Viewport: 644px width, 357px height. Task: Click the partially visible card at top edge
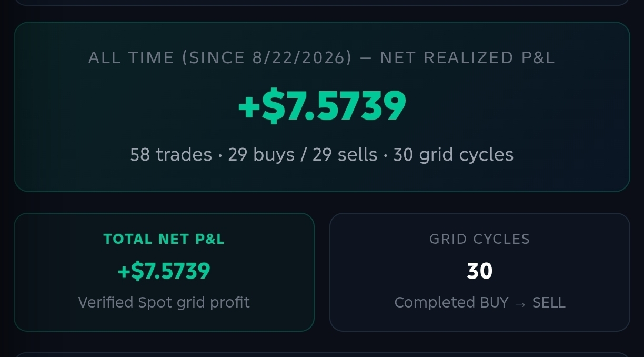322,2
